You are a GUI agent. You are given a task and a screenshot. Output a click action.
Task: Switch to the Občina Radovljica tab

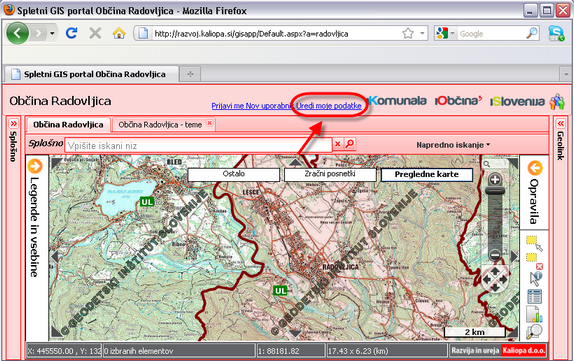click(68, 125)
